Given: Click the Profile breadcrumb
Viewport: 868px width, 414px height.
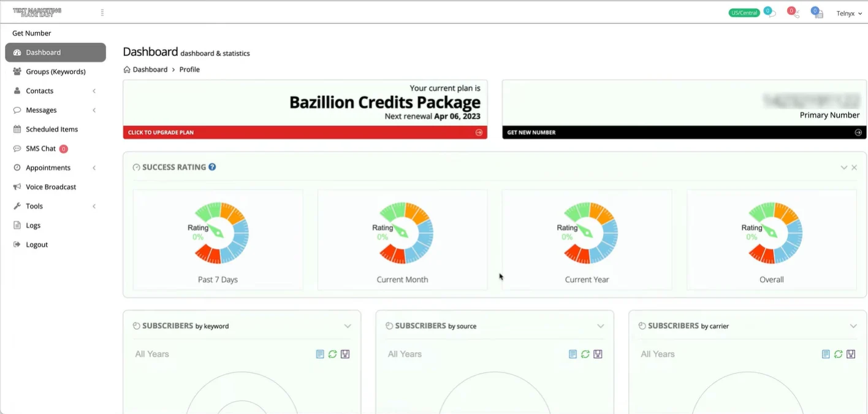Looking at the screenshot, I should coord(189,69).
